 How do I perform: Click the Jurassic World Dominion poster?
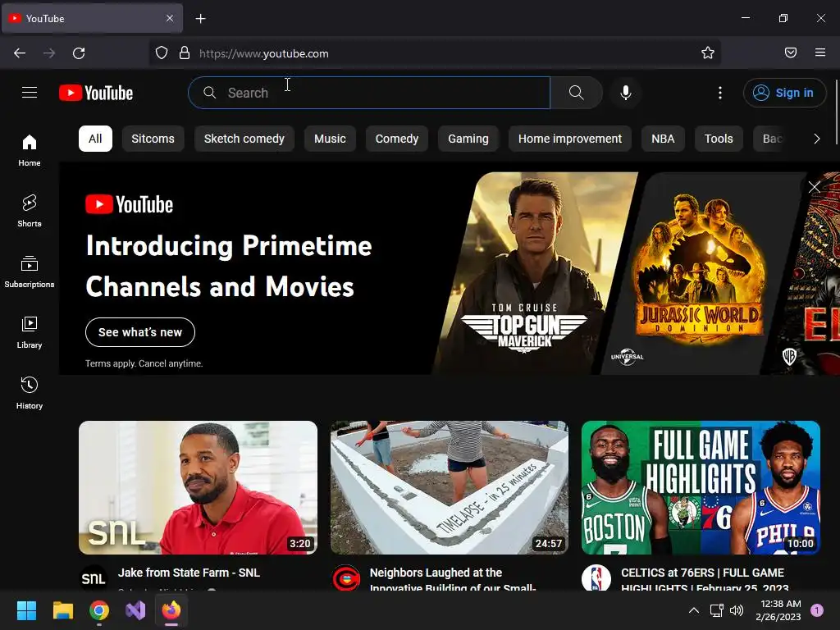click(x=700, y=273)
